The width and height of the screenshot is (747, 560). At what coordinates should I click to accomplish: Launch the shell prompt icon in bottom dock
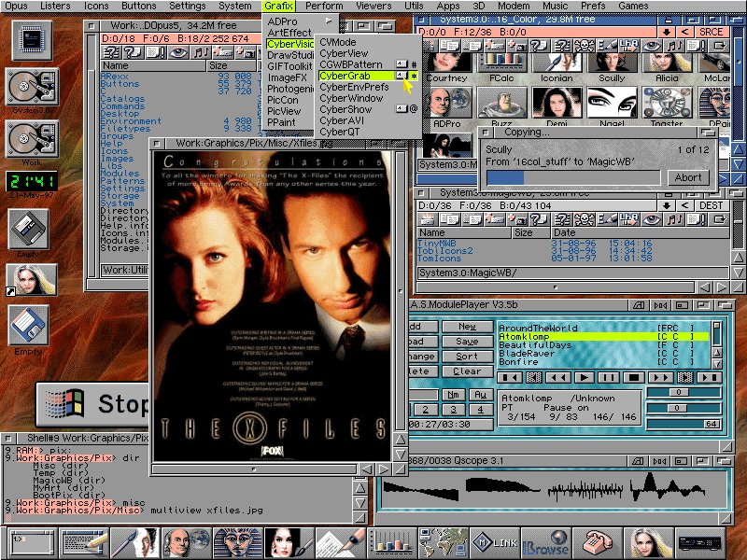tap(32, 542)
